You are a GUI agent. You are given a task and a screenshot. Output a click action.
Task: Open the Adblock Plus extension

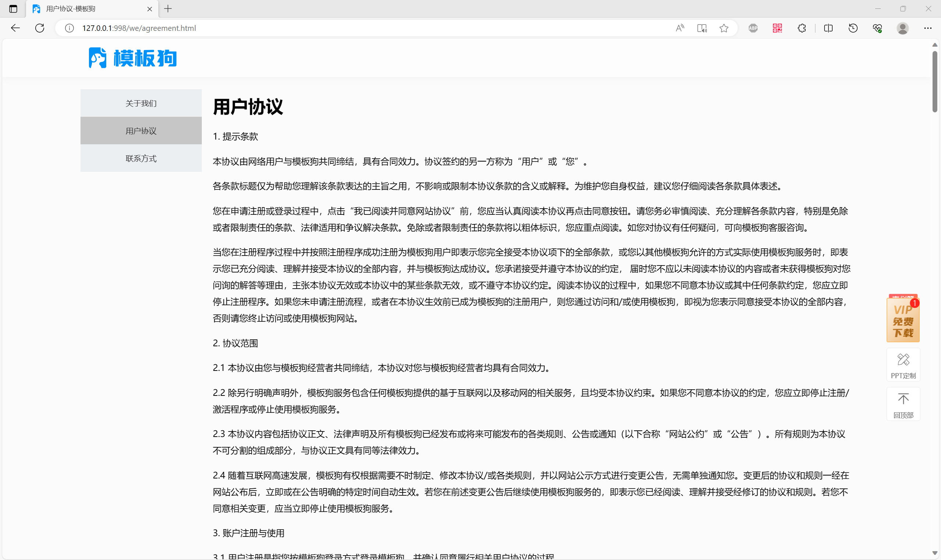click(x=753, y=28)
